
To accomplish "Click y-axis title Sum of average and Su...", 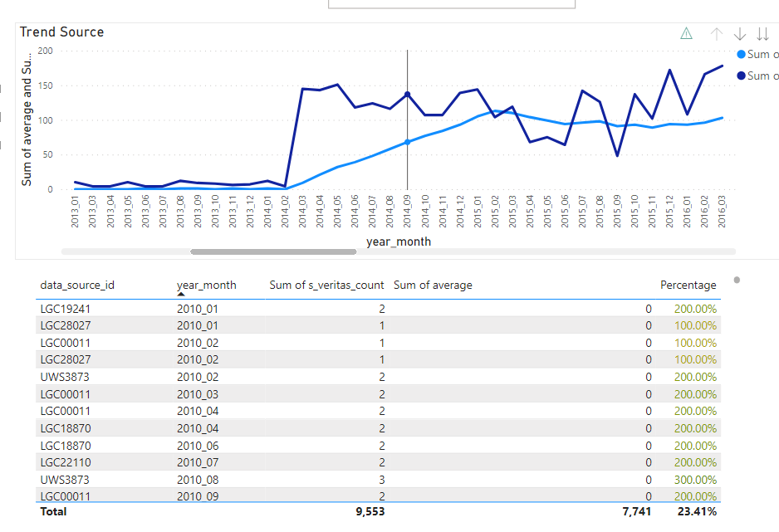I will click(27, 120).
